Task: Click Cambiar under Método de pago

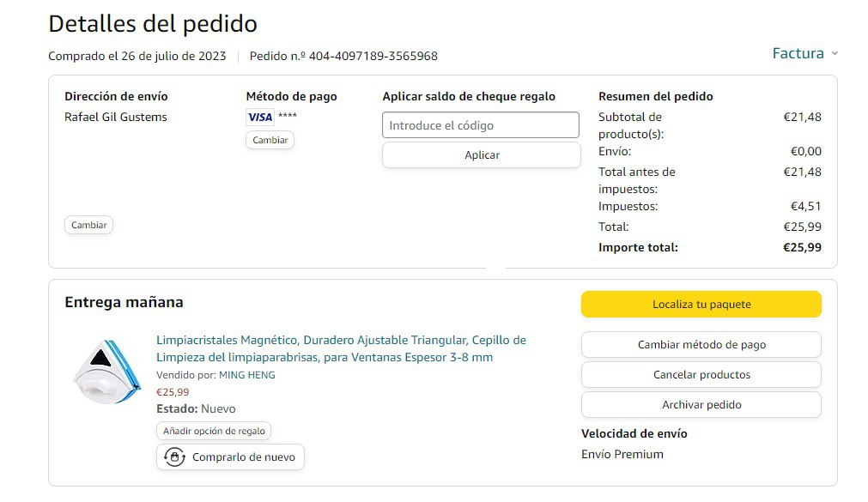Action: click(270, 140)
